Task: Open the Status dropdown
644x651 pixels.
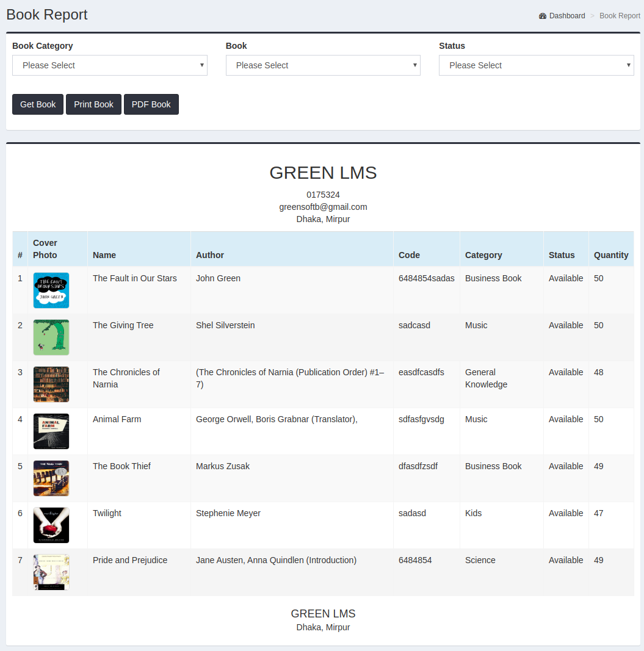Action: point(536,65)
